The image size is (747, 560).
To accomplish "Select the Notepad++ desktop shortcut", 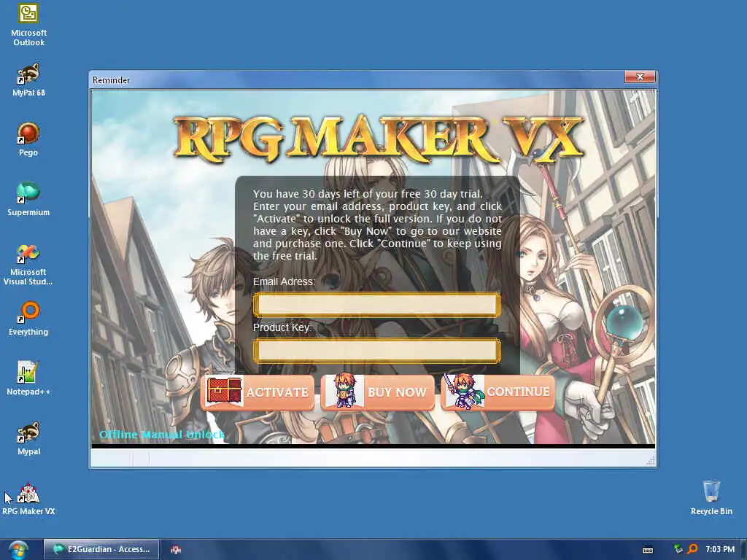I will [28, 378].
